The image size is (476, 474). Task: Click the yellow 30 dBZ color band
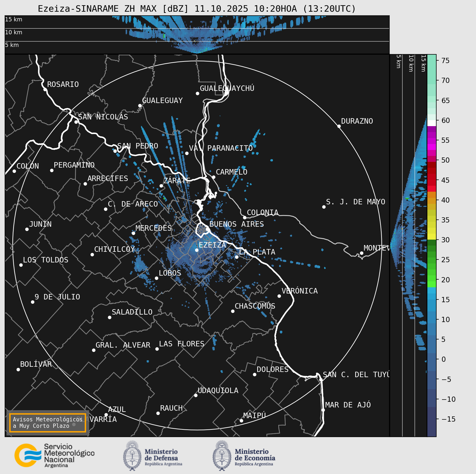(x=432, y=236)
